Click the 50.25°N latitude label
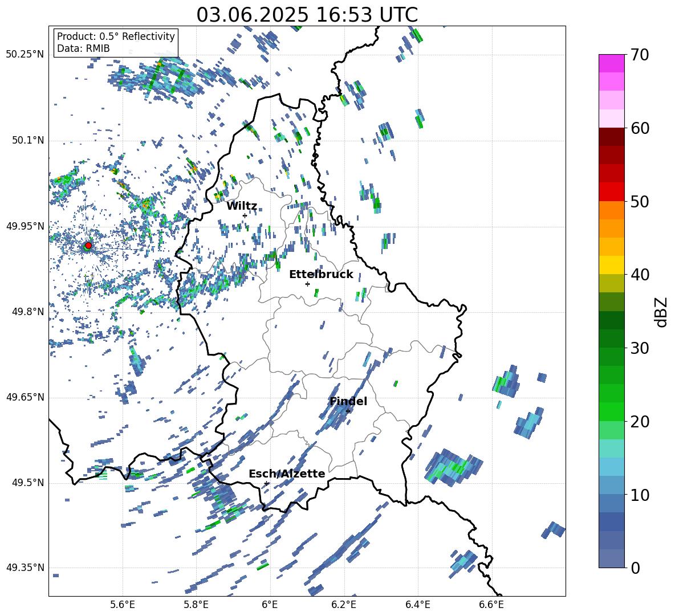 (25, 55)
